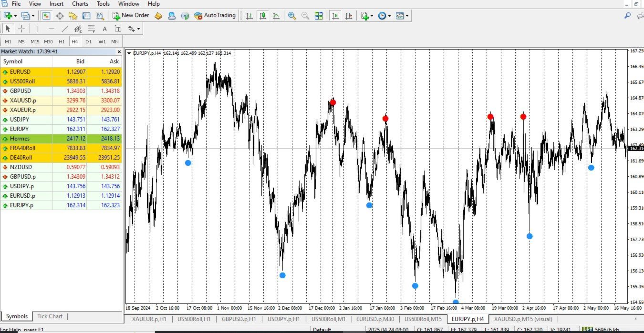Select the crosshair tool
This screenshot has width=644, height=333.
point(21,29)
